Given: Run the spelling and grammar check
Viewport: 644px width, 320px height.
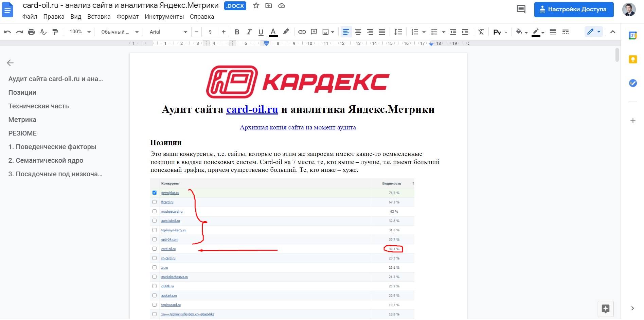Looking at the screenshot, I should pyautogui.click(x=43, y=32).
